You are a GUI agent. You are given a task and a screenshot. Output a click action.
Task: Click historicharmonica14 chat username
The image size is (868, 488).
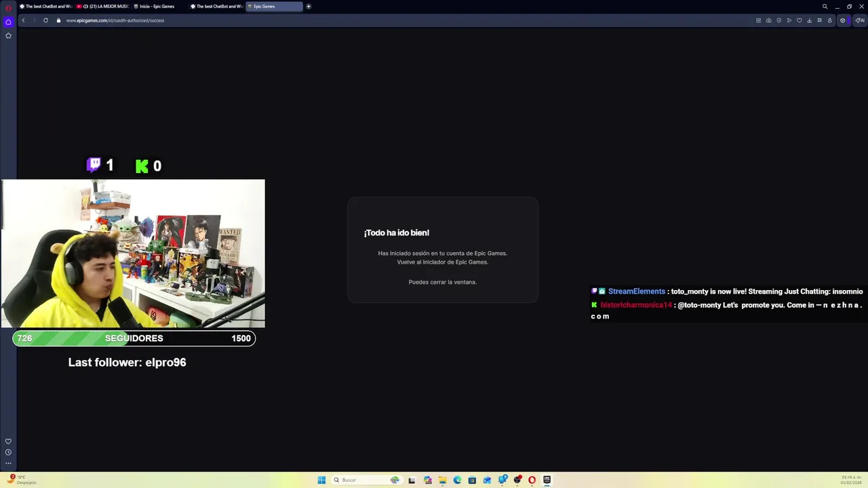tap(636, 305)
